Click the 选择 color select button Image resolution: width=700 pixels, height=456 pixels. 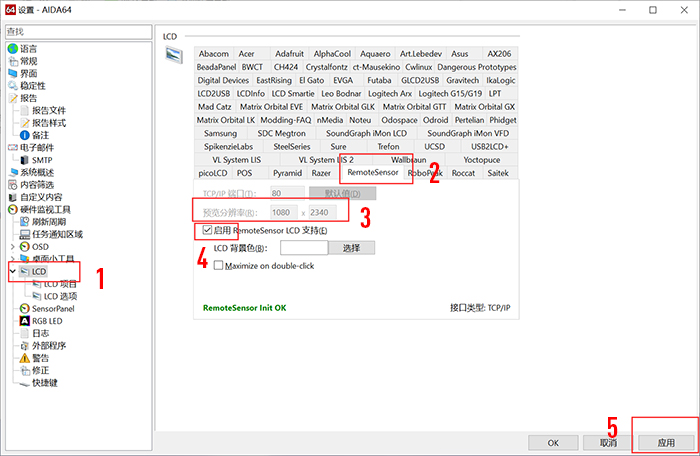(x=351, y=248)
